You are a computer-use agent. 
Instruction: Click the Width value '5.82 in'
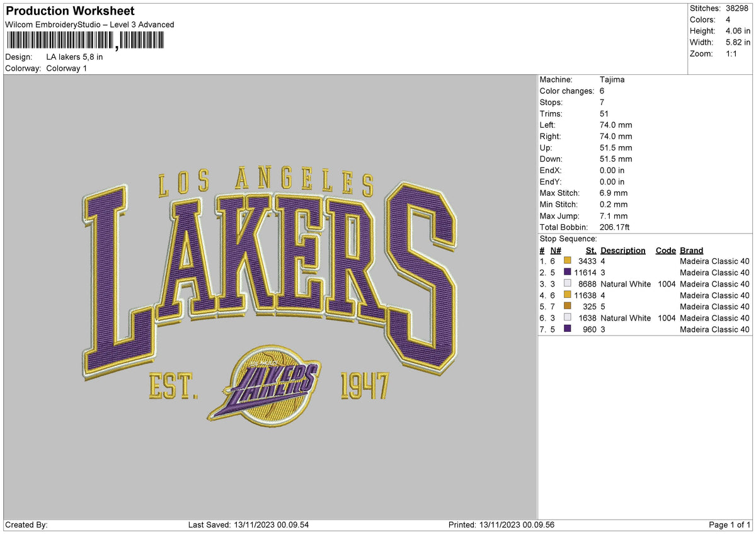(738, 42)
